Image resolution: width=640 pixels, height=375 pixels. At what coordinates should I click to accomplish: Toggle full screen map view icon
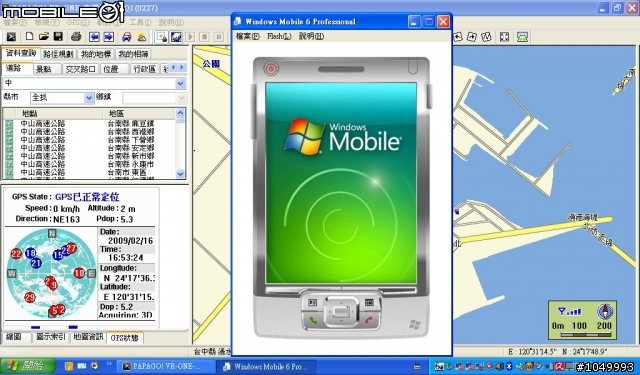pos(504,37)
